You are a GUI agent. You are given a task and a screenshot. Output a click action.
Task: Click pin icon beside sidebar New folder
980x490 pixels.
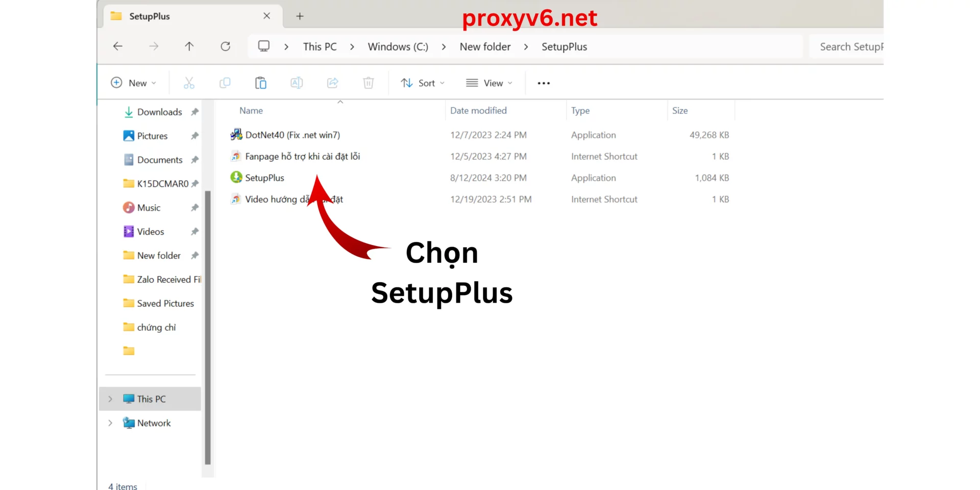pyautogui.click(x=194, y=255)
